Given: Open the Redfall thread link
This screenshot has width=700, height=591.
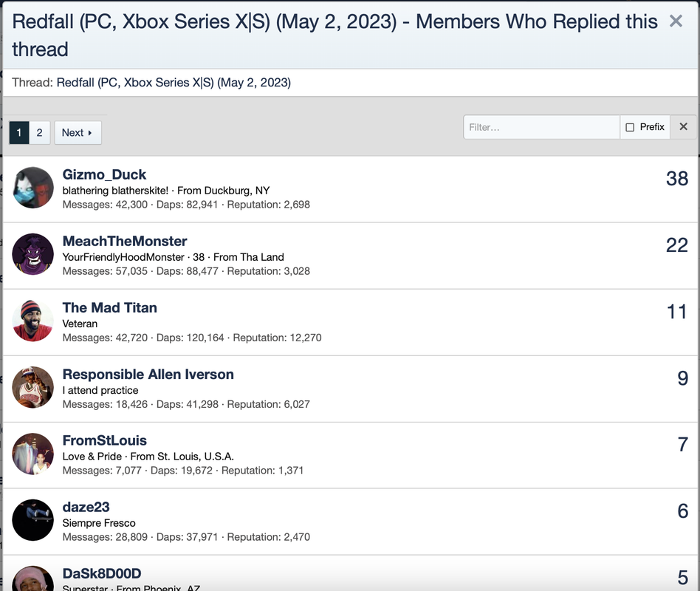Looking at the screenshot, I should (174, 83).
